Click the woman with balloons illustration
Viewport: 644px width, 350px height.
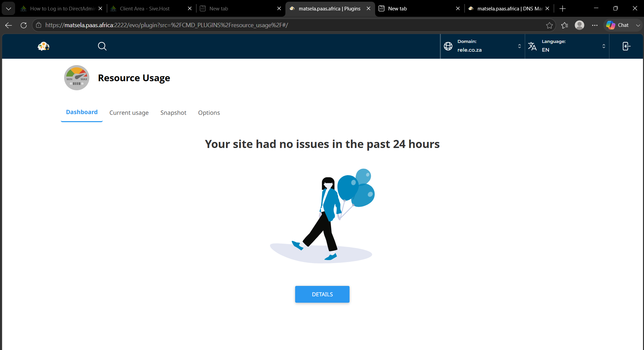[x=322, y=216]
